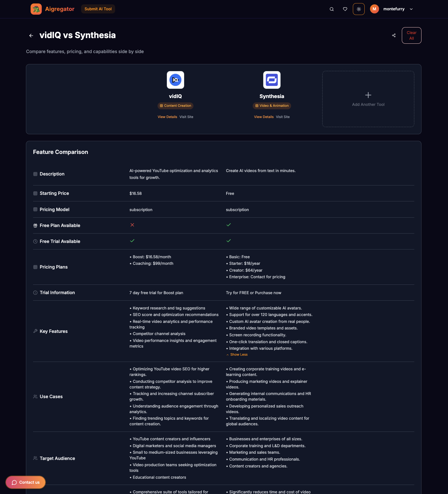Click the Creator: $64/year plan text
The image size is (448, 494).
(244, 270)
